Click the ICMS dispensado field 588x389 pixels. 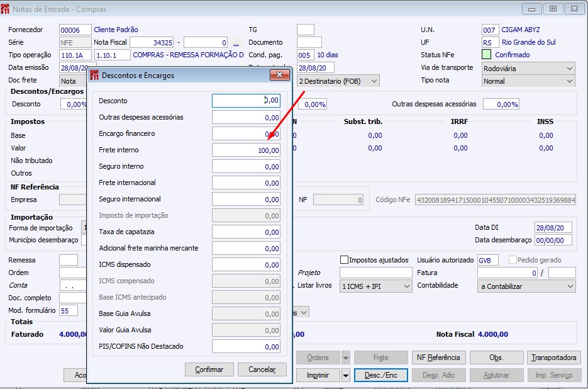246,265
